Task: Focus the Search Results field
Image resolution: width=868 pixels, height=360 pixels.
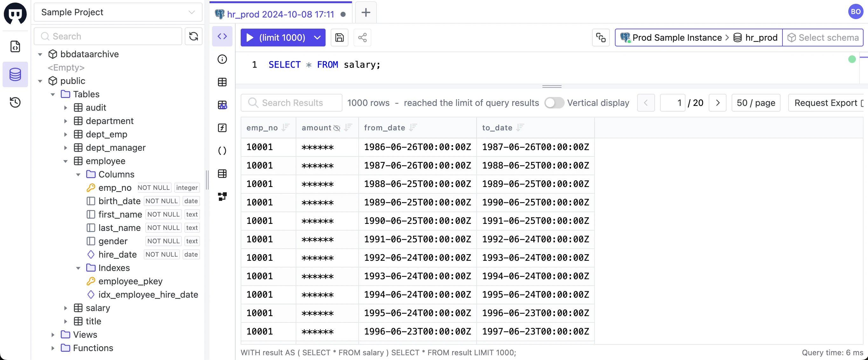Action: (x=292, y=103)
